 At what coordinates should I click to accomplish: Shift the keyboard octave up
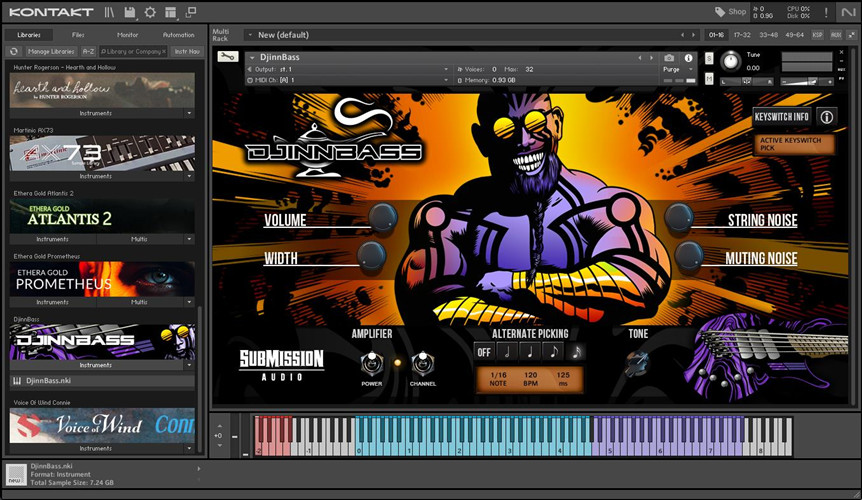[x=220, y=426]
